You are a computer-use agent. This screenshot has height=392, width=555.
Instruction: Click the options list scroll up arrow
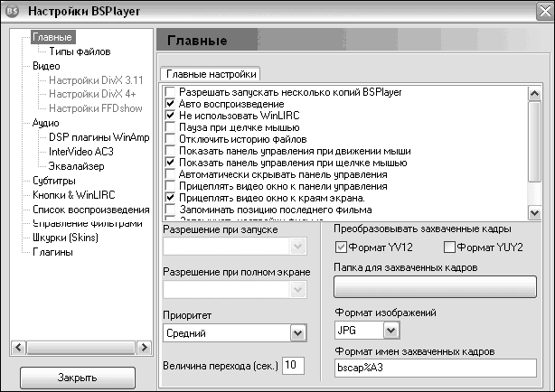click(534, 94)
